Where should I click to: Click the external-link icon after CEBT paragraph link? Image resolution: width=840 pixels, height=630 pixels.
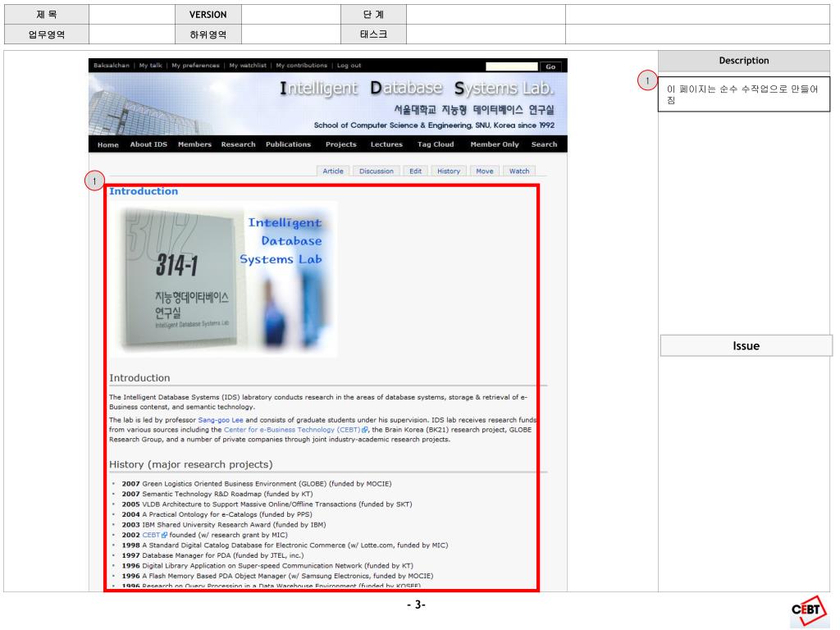click(365, 430)
